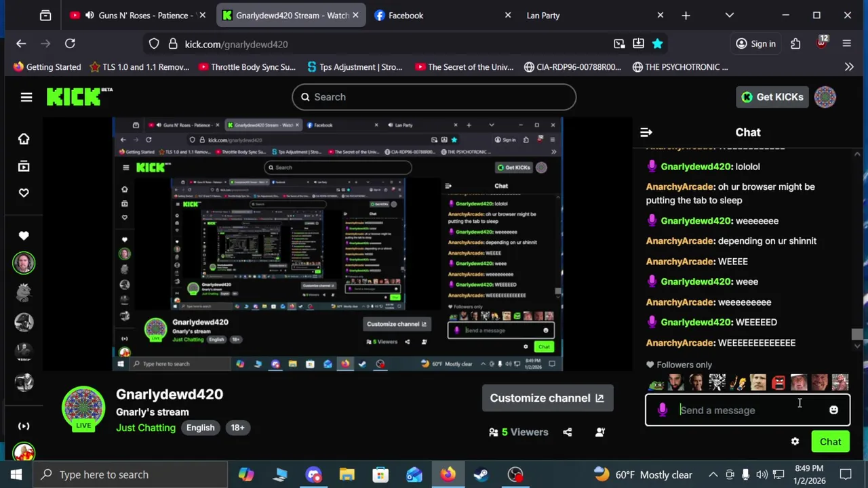This screenshot has height=488, width=868.
Task: Open the green-ringed live channel avatar in the sidebar
Action: click(x=24, y=263)
